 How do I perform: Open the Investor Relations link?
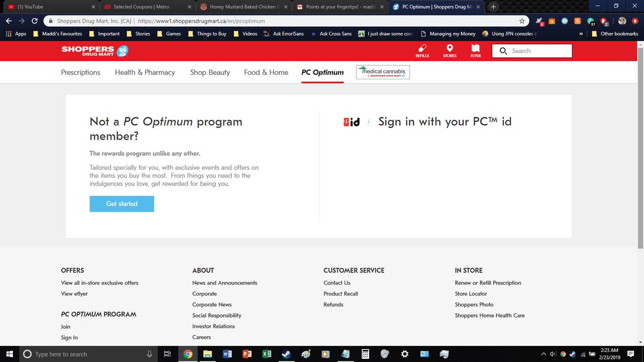pyautogui.click(x=214, y=326)
